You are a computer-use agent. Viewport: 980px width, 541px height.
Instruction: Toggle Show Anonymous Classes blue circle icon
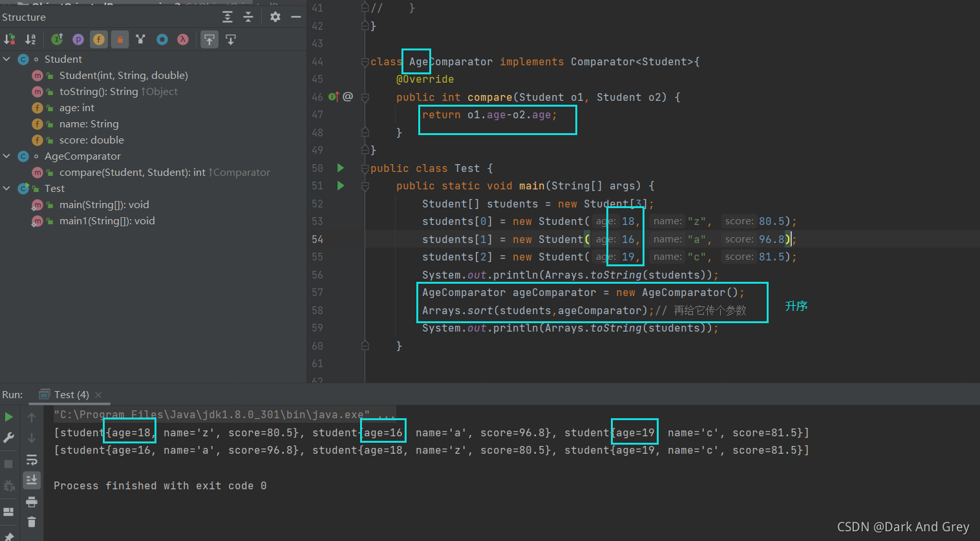tap(162, 39)
